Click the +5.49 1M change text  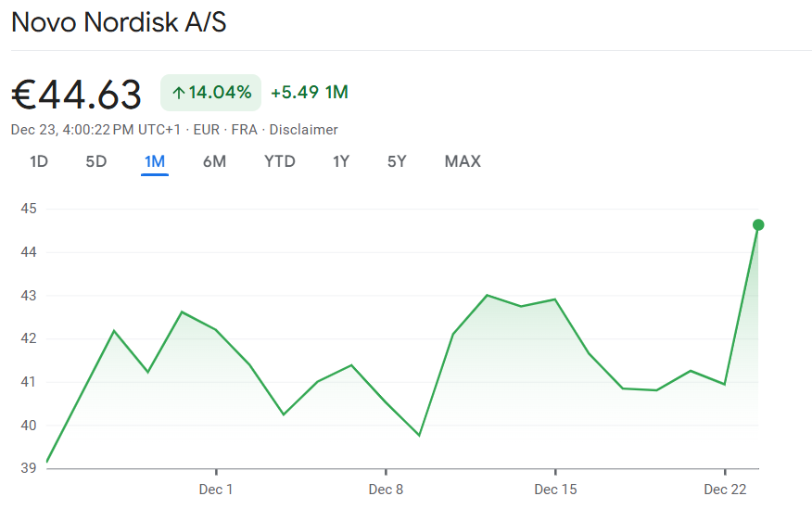[310, 92]
